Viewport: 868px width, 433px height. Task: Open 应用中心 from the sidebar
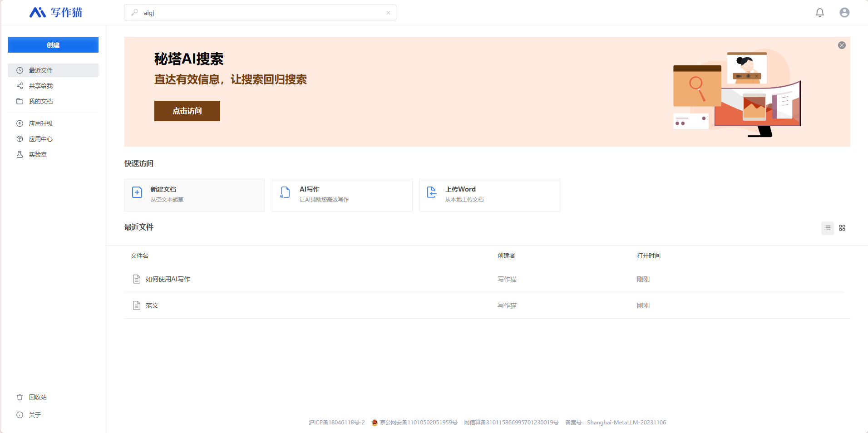tap(41, 139)
